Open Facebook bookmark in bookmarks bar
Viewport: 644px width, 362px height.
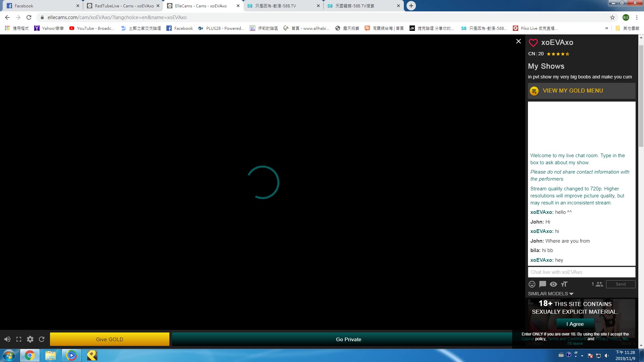[180, 28]
